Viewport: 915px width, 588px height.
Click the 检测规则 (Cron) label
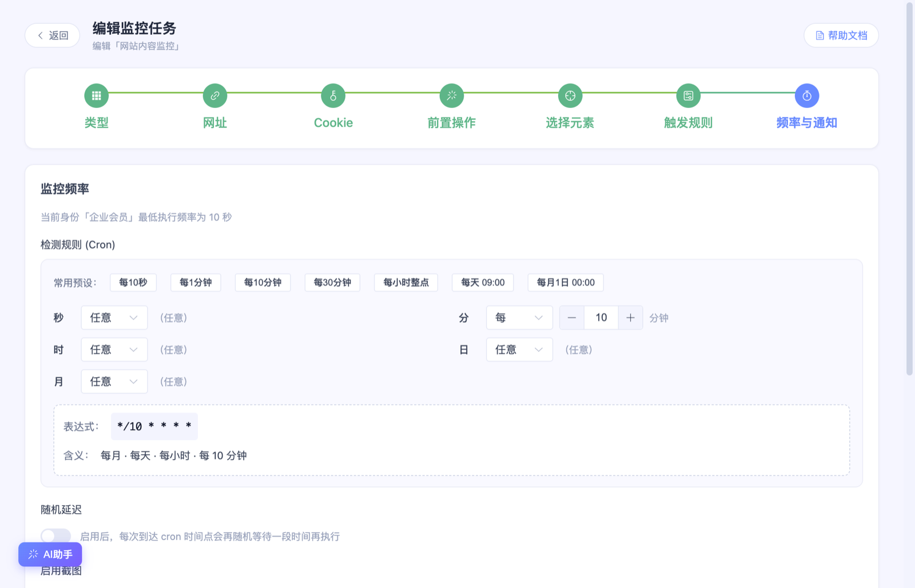point(78,245)
